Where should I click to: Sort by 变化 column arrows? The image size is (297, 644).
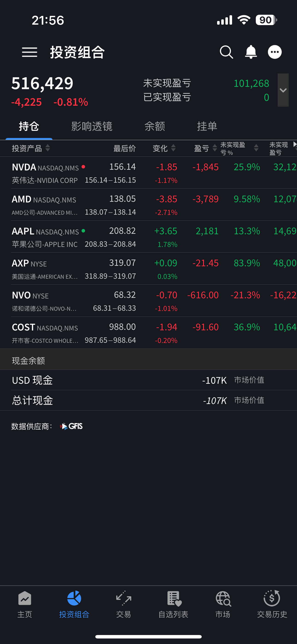point(173,148)
